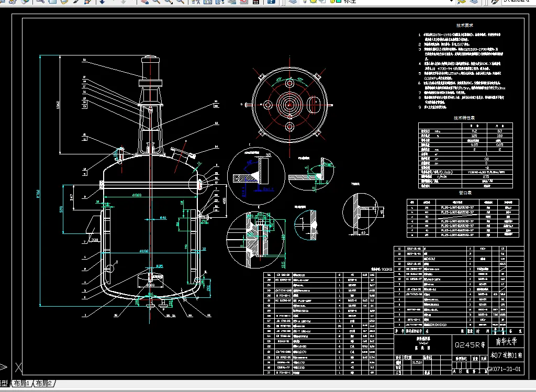The image size is (536, 392).
Task: Click the Cut scissors icon in toolbar
Action: (x=40, y=2)
